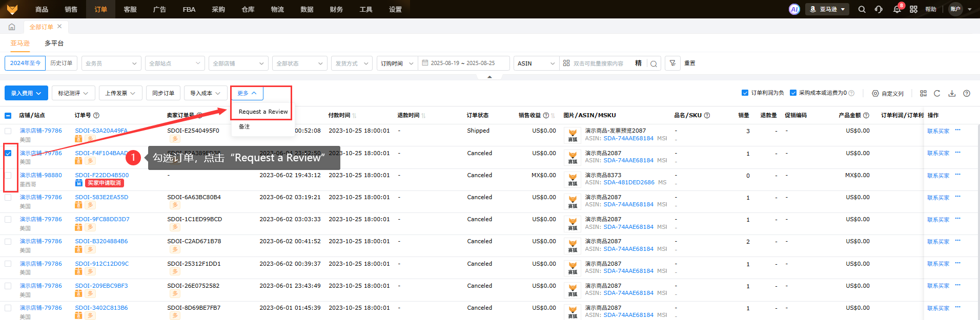Click the download export icon
The image size is (980, 320).
952,93
